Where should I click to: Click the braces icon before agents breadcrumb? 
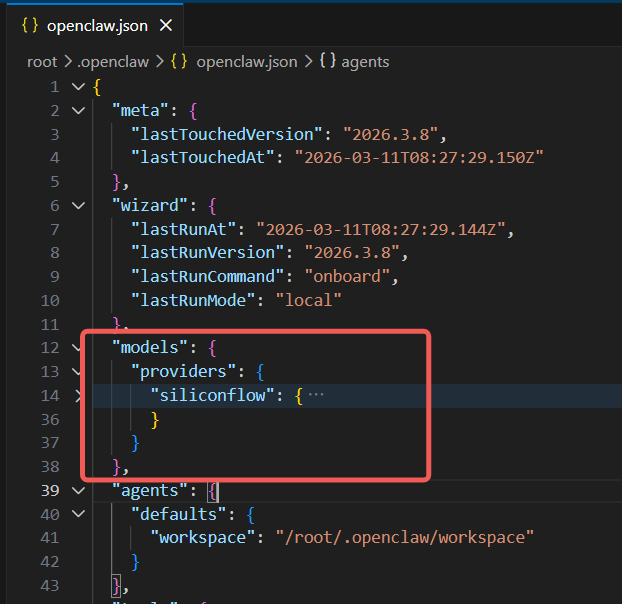click(328, 61)
